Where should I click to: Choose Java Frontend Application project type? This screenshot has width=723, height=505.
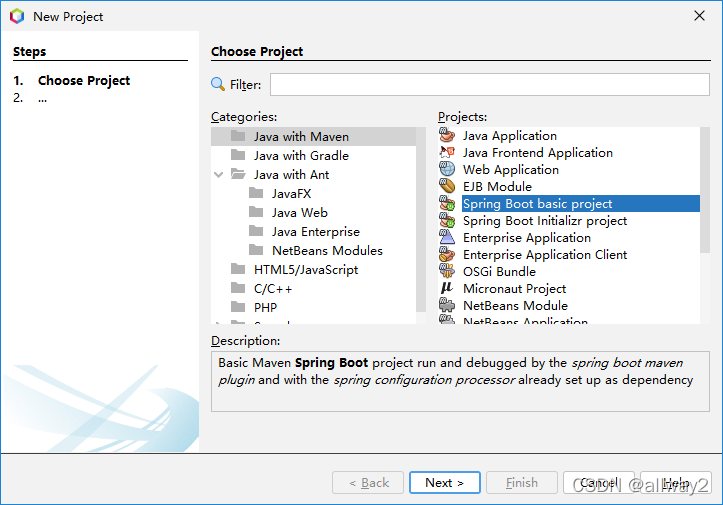tap(538, 153)
